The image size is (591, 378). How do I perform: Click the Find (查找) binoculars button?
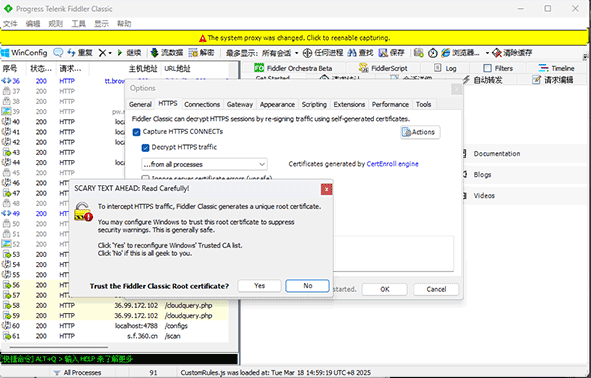click(x=360, y=53)
